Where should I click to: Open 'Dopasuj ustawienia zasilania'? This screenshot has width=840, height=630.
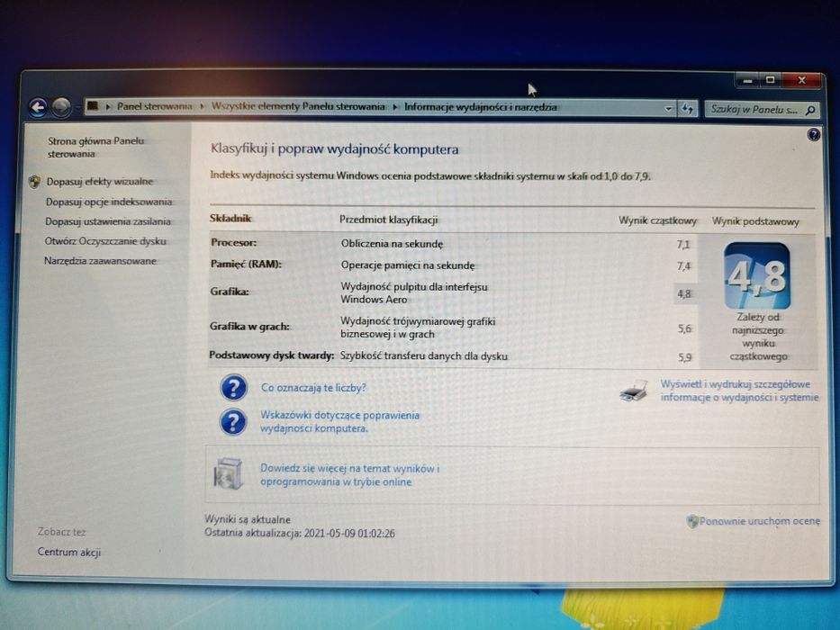pos(108,221)
